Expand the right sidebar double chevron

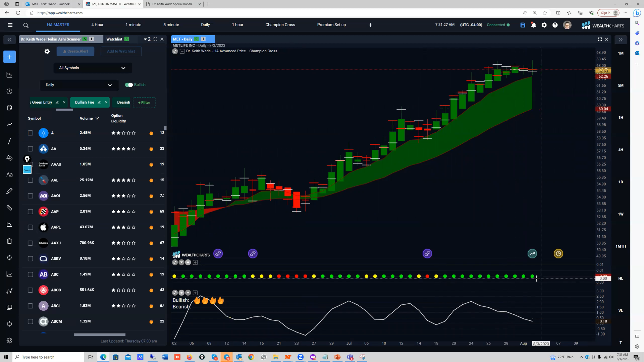pos(621,40)
